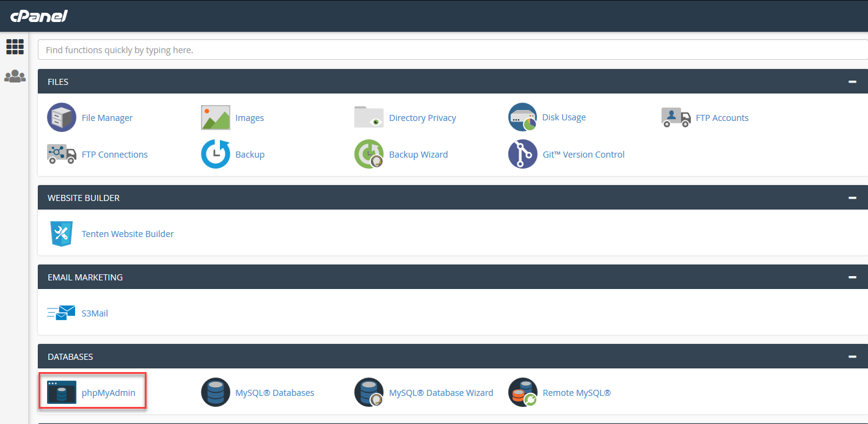
Task: Open the Git Version Control icon
Action: (523, 154)
